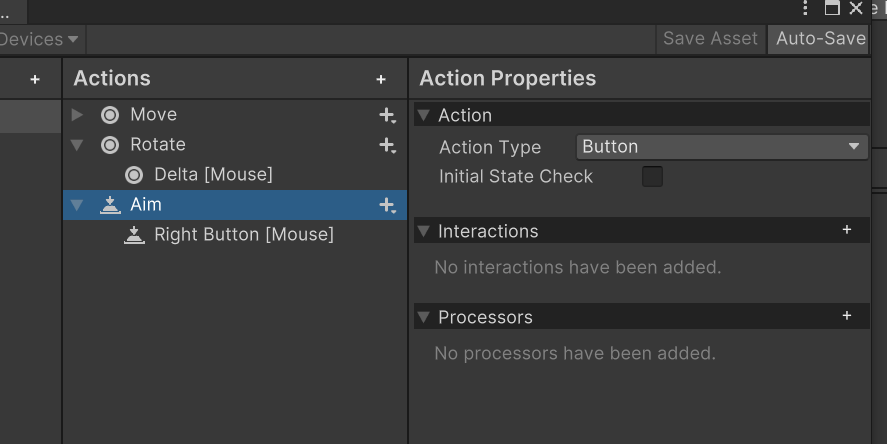Click the plus icon to add a new action
The width and height of the screenshot is (887, 444).
point(381,79)
